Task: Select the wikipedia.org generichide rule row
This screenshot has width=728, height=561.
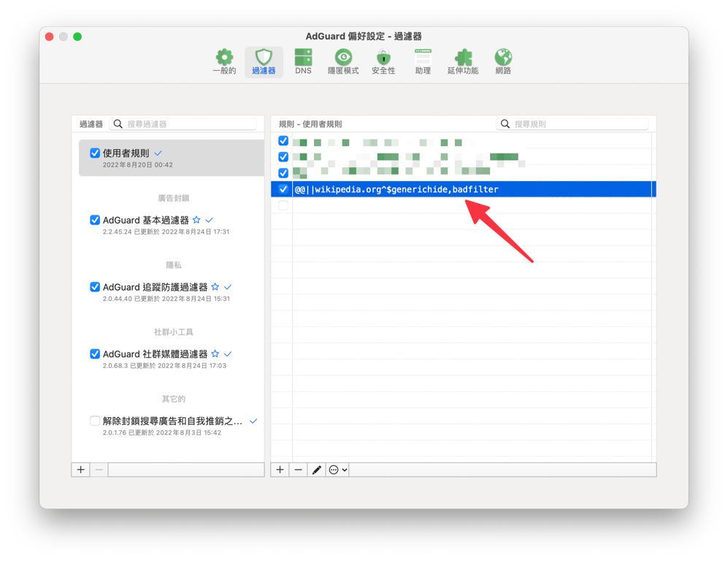Action: [464, 189]
